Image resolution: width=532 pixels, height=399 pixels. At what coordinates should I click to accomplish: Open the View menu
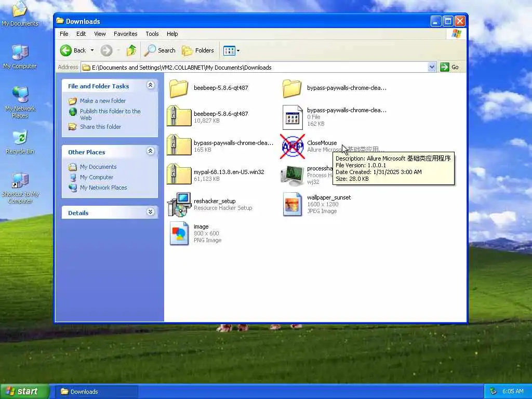point(100,34)
